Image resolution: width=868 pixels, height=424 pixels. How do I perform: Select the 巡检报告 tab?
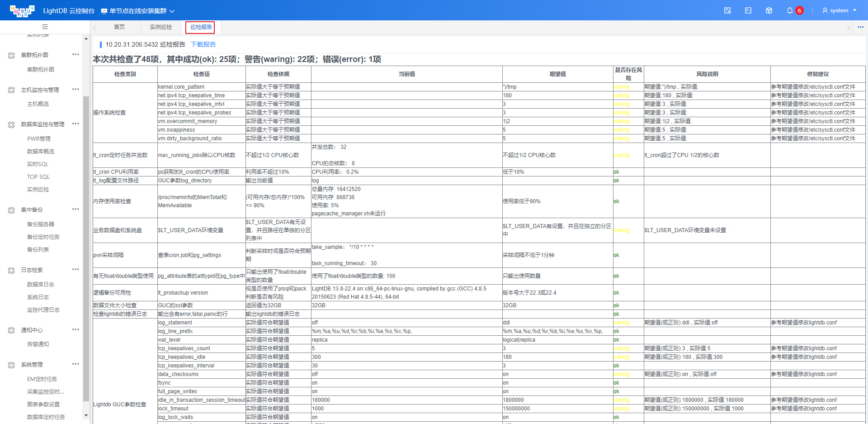point(201,27)
